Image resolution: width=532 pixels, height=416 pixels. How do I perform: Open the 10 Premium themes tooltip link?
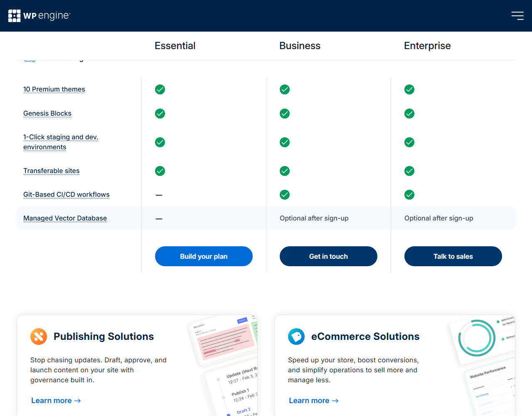(x=54, y=89)
